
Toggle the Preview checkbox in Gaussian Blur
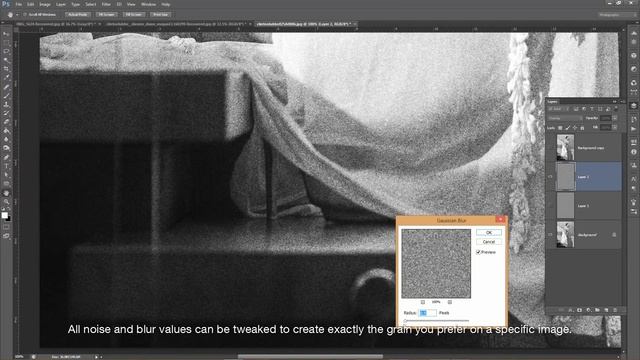point(478,252)
